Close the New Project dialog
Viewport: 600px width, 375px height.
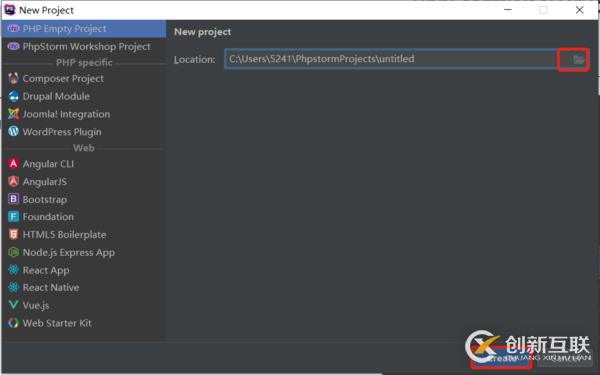(579, 10)
